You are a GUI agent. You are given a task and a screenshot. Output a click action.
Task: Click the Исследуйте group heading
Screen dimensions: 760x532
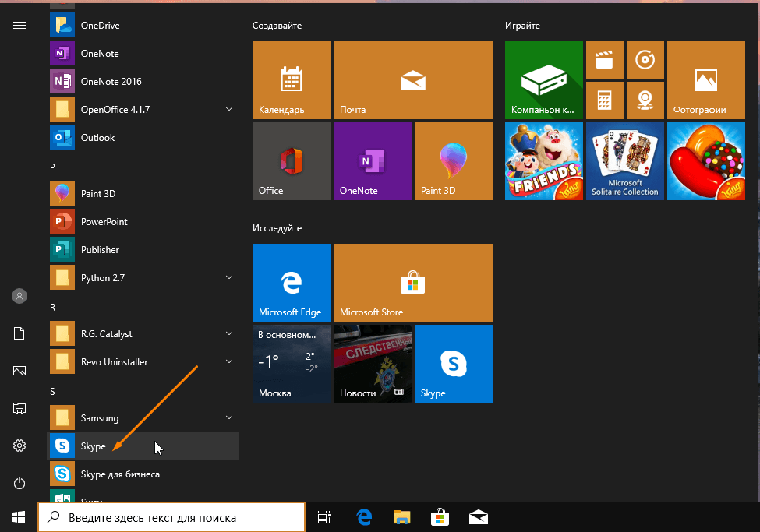tap(277, 228)
